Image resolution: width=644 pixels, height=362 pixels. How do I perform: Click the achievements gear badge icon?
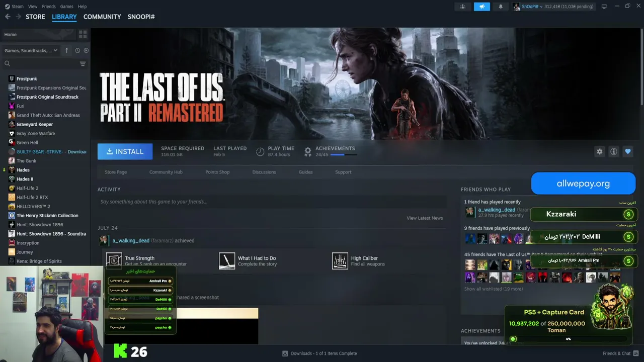tap(308, 151)
